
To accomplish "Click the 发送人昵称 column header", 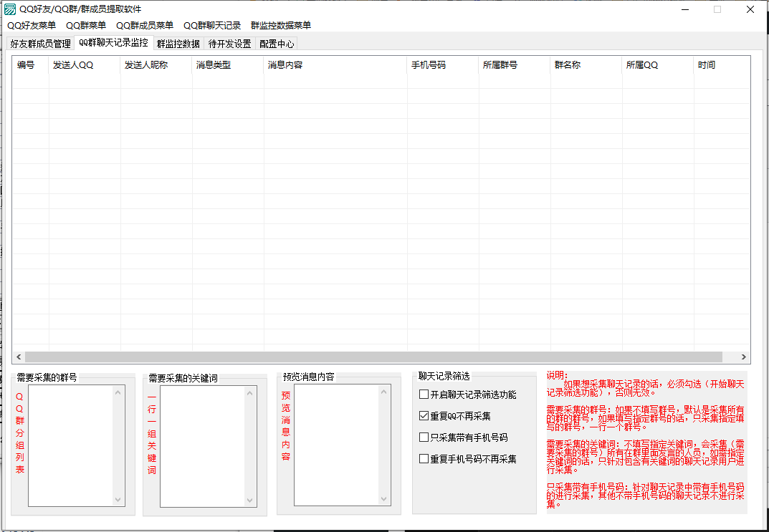I will point(156,64).
